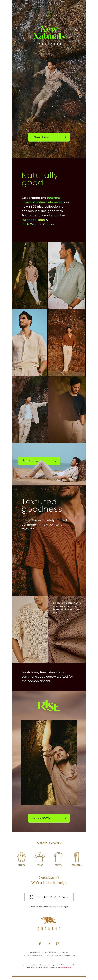Click the green Now Live button
The height and width of the screenshot is (980, 98).
click(x=49, y=137)
